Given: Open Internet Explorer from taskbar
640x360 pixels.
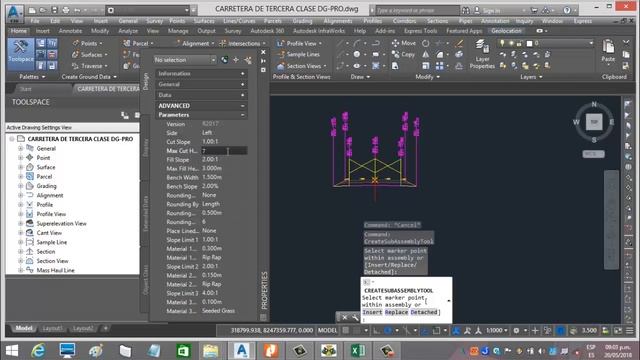Looking at the screenshot, I should (38, 351).
